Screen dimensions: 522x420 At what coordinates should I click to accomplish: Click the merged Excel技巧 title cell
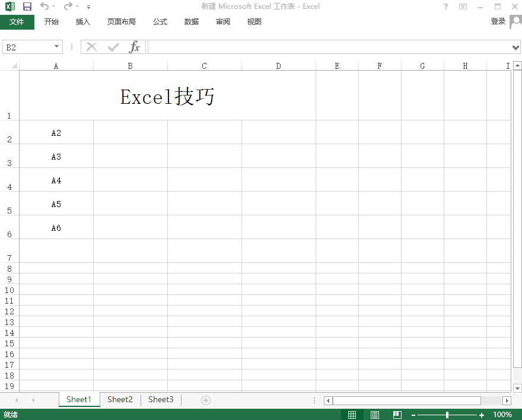(x=167, y=96)
